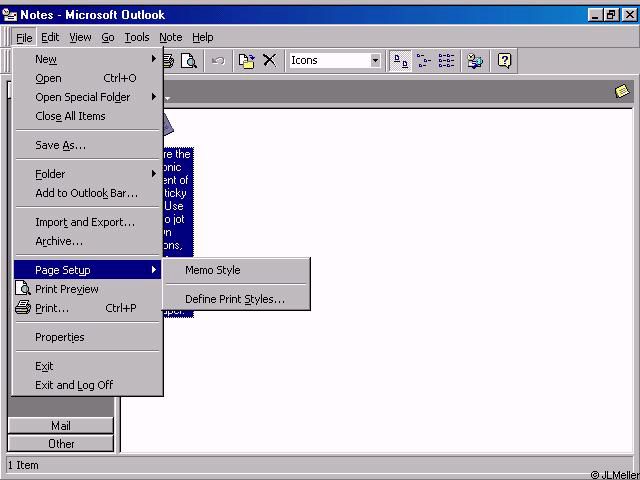Select Add to Outlook Bar...

(87, 193)
